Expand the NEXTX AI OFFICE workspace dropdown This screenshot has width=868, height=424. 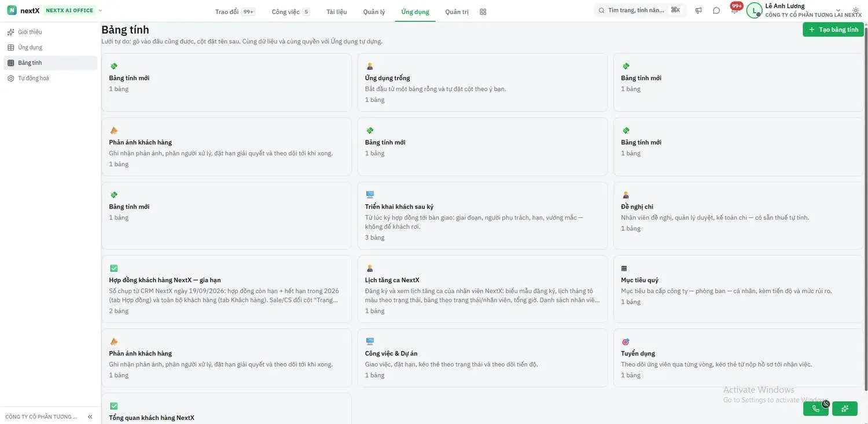100,10
